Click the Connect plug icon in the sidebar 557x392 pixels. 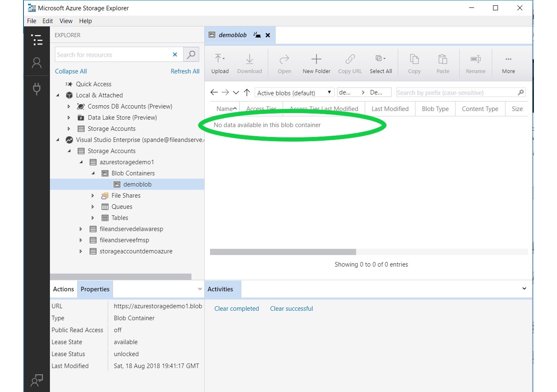coord(37,89)
